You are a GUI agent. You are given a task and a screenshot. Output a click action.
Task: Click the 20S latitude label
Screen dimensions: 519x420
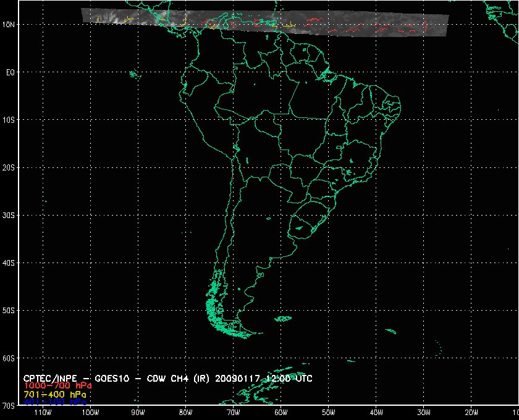coord(11,167)
